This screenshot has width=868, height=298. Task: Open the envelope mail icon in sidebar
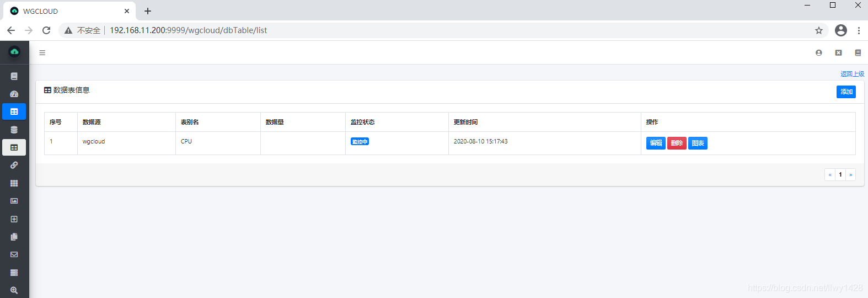(14, 254)
